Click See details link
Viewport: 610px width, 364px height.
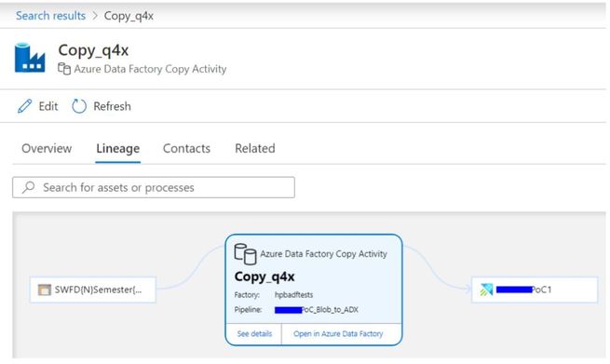pyautogui.click(x=254, y=333)
